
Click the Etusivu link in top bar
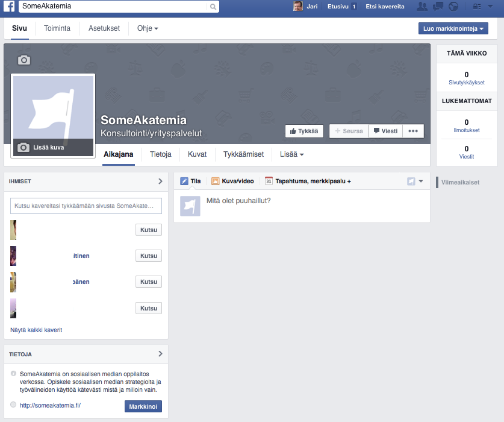tap(338, 7)
